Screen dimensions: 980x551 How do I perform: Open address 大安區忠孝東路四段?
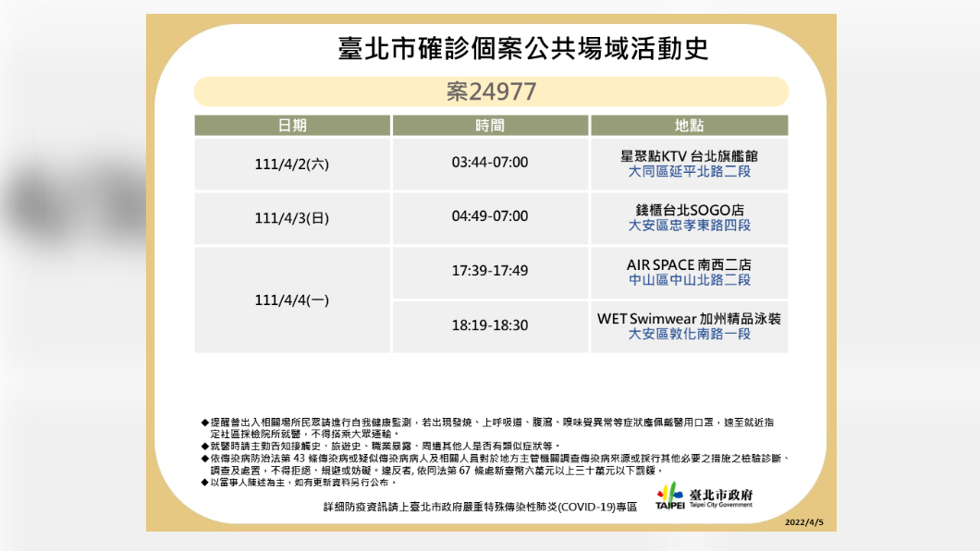pyautogui.click(x=690, y=226)
